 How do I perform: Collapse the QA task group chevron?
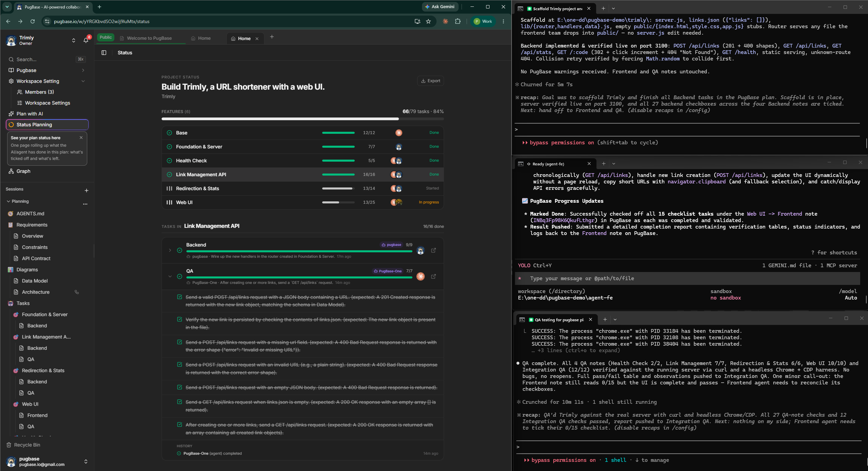click(170, 276)
